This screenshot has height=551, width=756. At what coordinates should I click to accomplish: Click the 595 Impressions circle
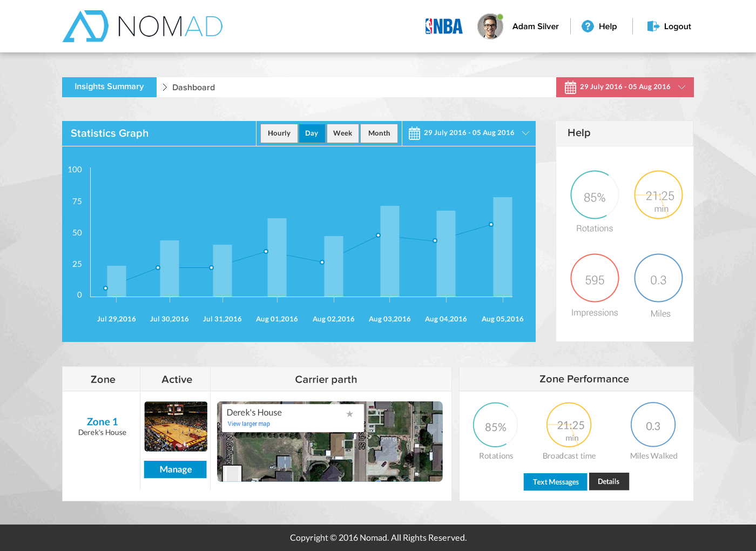click(595, 278)
